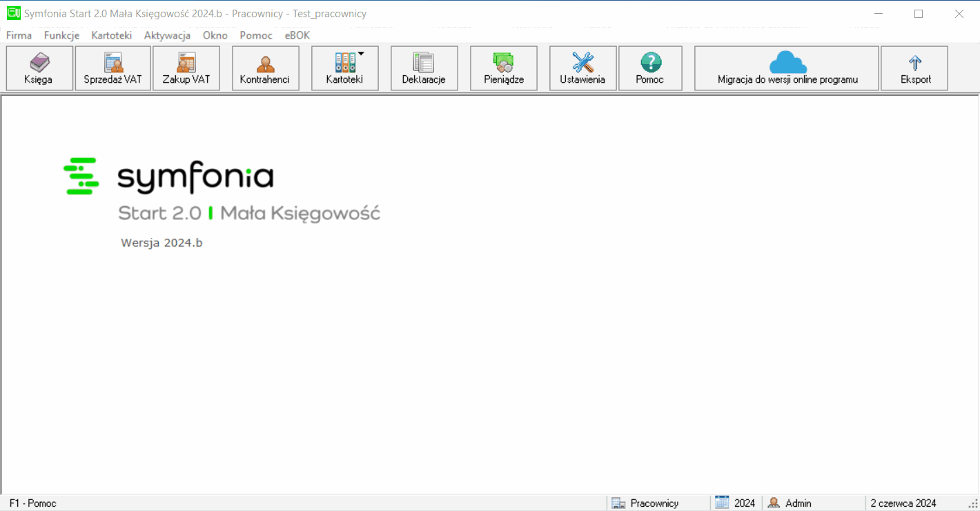980x511 pixels.
Task: Open the eBOK menu
Action: [297, 35]
